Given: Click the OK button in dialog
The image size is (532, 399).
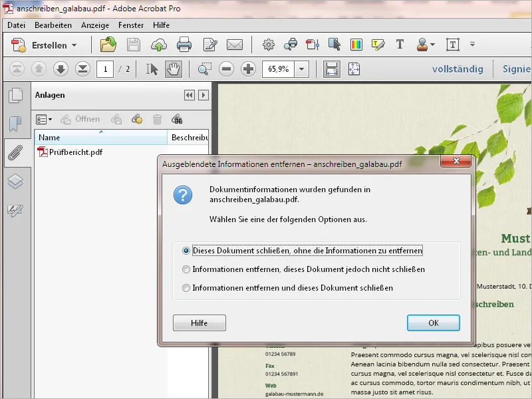Looking at the screenshot, I should pyautogui.click(x=434, y=323).
